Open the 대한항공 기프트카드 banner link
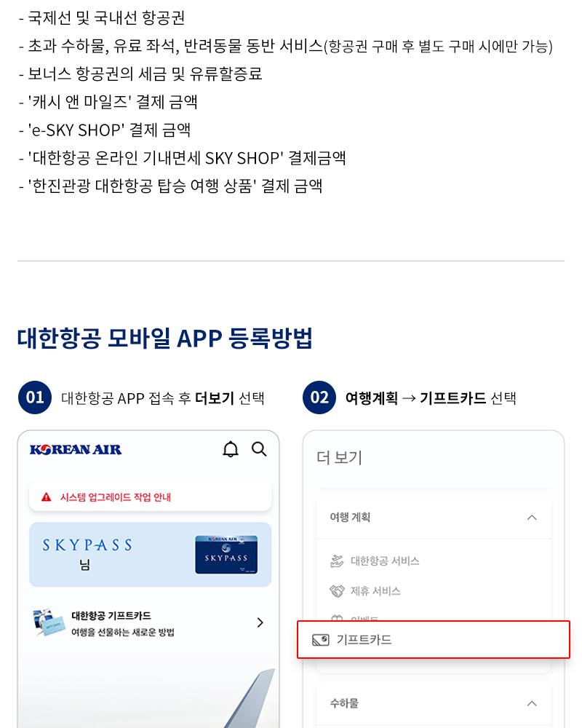582x728 pixels. tap(149, 622)
